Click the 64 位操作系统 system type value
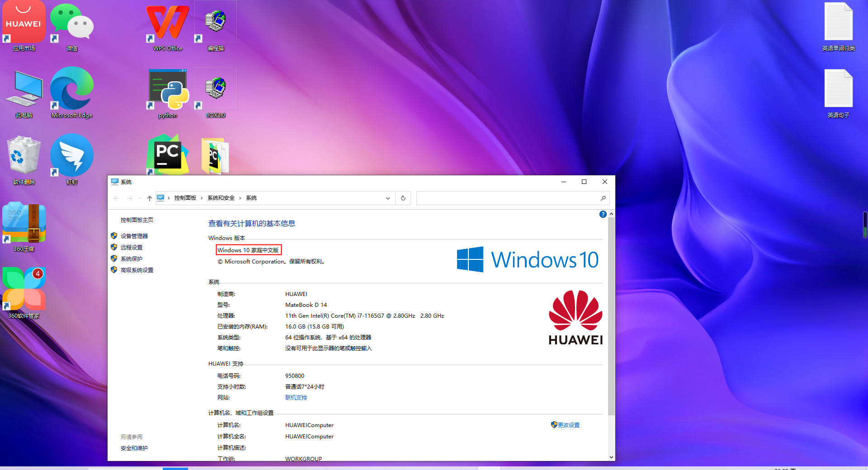Screen dimensions: 868x470 328,338
